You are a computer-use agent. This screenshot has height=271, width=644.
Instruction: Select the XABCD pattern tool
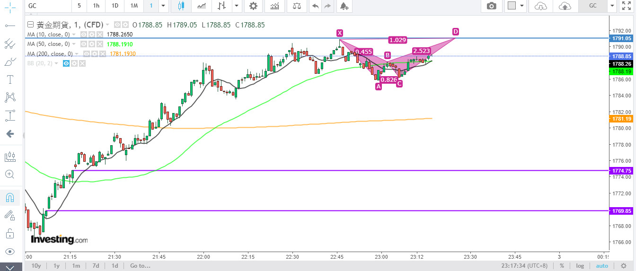point(9,97)
